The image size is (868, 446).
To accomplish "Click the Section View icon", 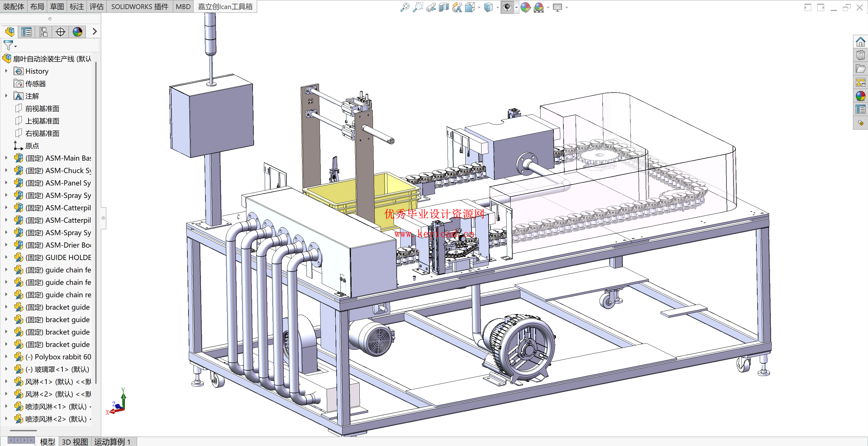I will [444, 7].
